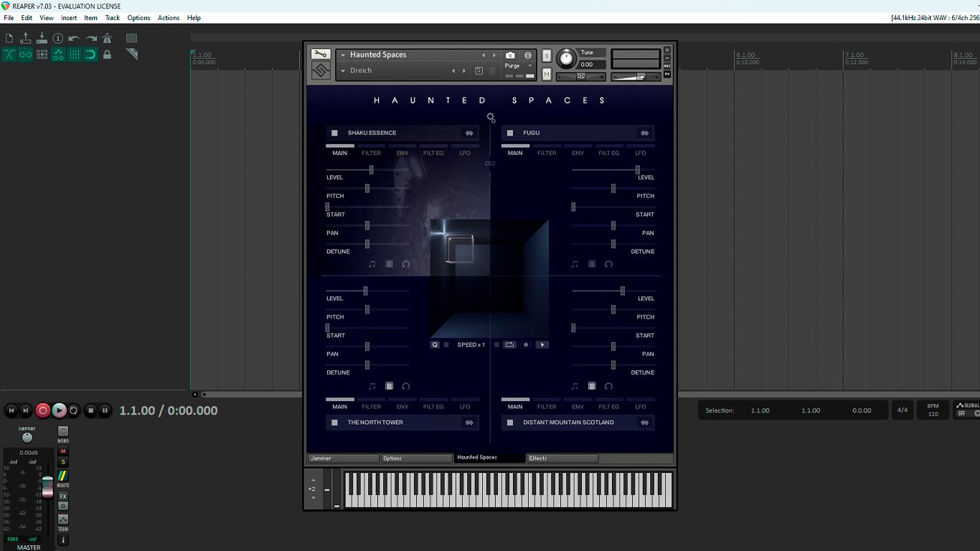This screenshot has height=551, width=980.
Task: Click the gear settings icon under HAUNTED SPACES title
Action: click(x=491, y=118)
